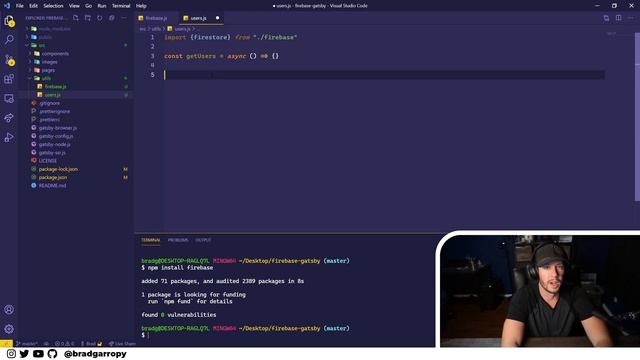Expand the node_modules folder
Screen dimensions: 640x360
(54, 29)
